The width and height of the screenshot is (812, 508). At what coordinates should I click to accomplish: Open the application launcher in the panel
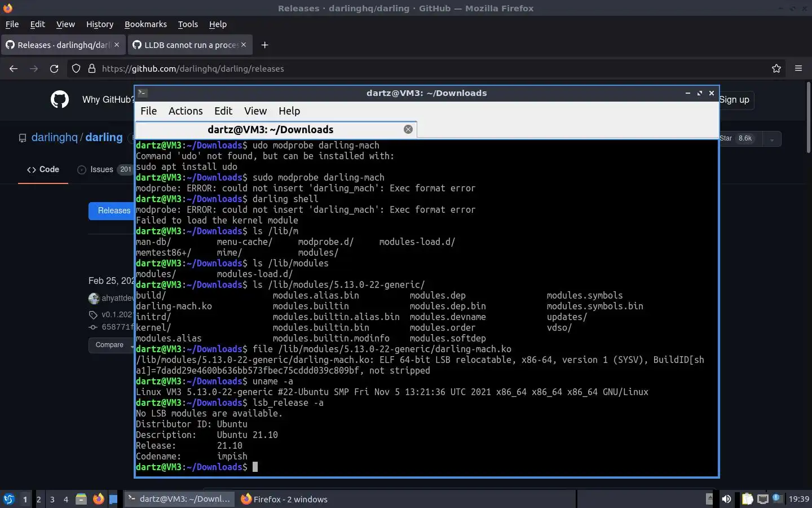coord(9,499)
